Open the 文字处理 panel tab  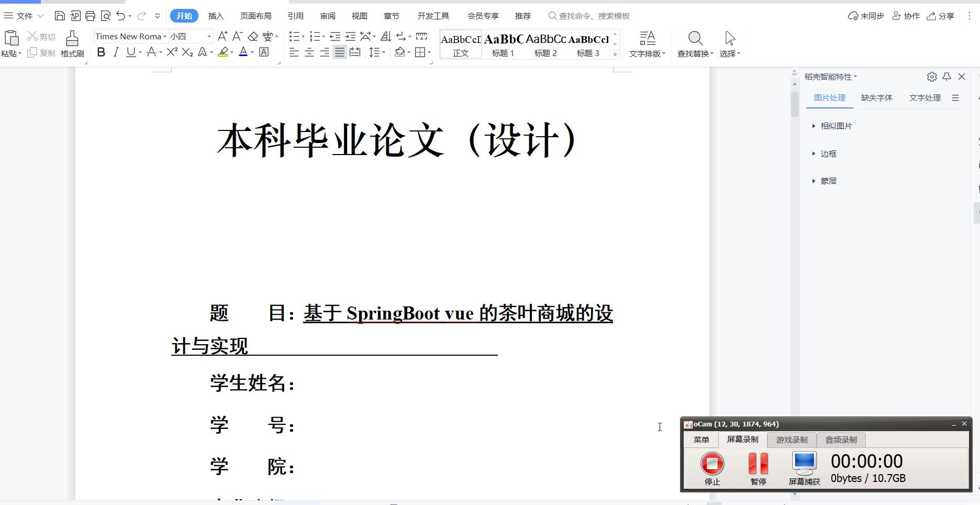[x=925, y=97]
